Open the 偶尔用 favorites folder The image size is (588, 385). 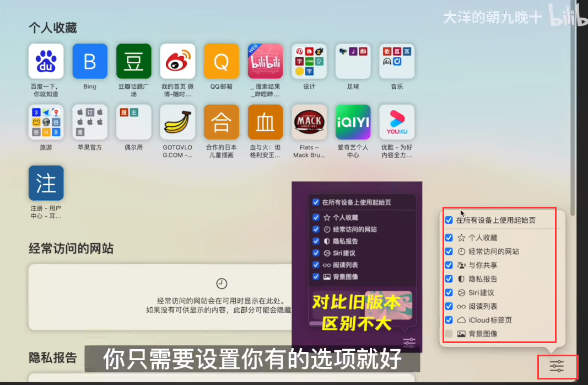pyautogui.click(x=134, y=122)
